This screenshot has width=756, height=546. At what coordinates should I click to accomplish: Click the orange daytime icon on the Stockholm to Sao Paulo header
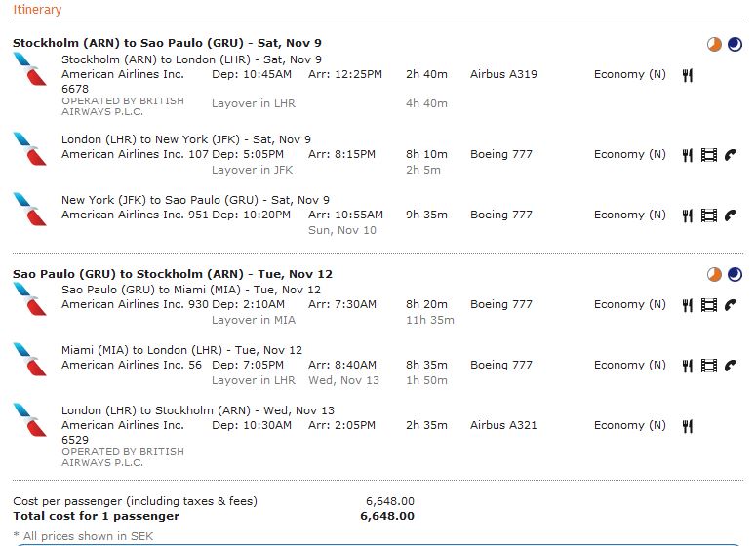[714, 44]
